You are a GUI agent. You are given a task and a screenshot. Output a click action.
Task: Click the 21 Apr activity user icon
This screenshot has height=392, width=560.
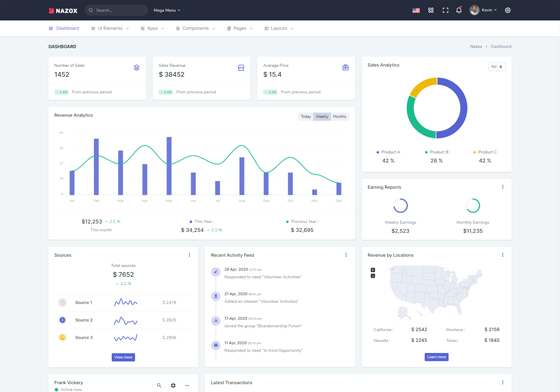(x=215, y=296)
